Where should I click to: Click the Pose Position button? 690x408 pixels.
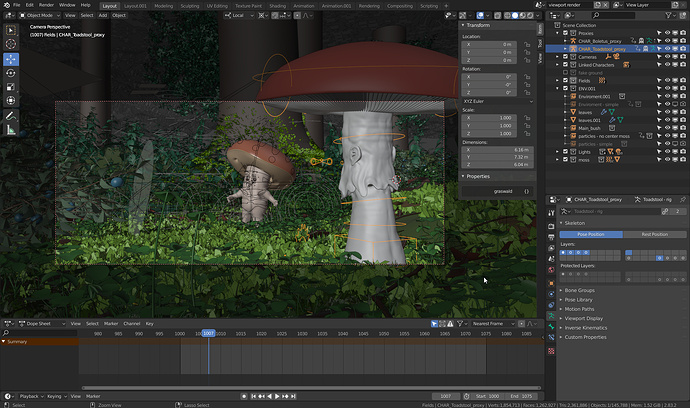591,235
